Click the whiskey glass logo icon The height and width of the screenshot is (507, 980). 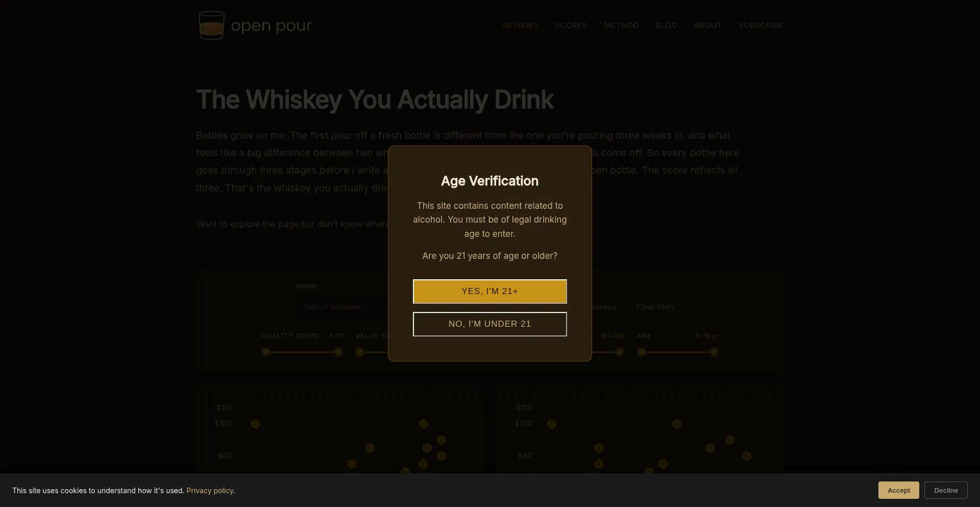click(x=211, y=26)
